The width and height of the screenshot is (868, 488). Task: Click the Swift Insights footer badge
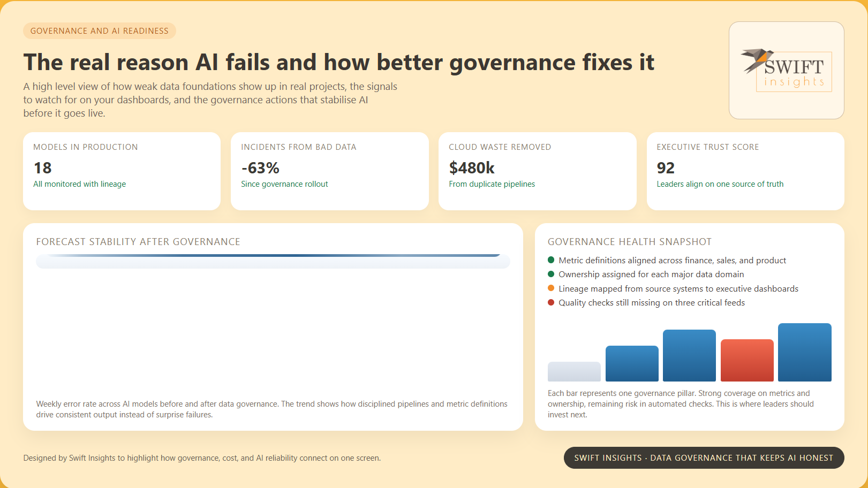pos(704,458)
